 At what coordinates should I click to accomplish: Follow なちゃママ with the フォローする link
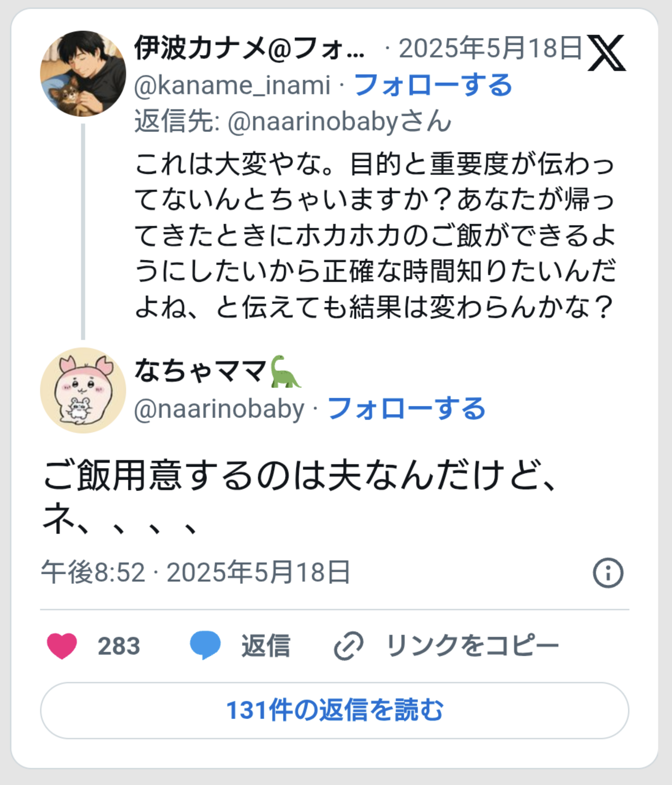(x=407, y=409)
